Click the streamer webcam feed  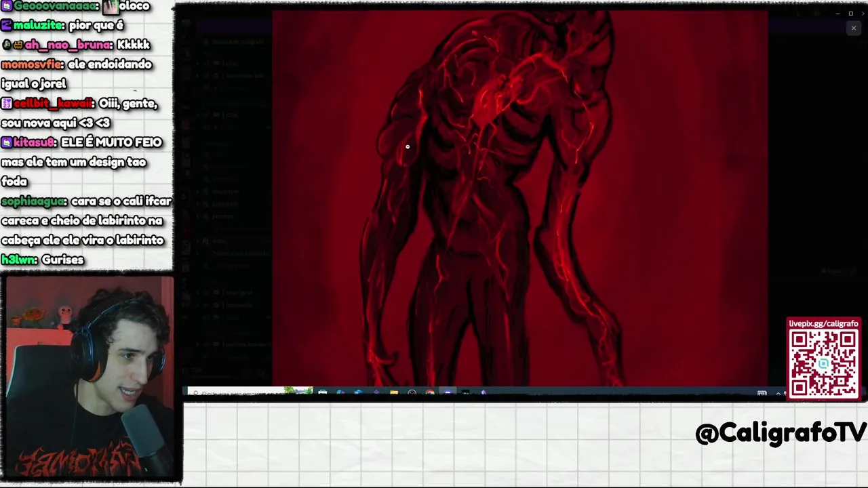pos(90,377)
